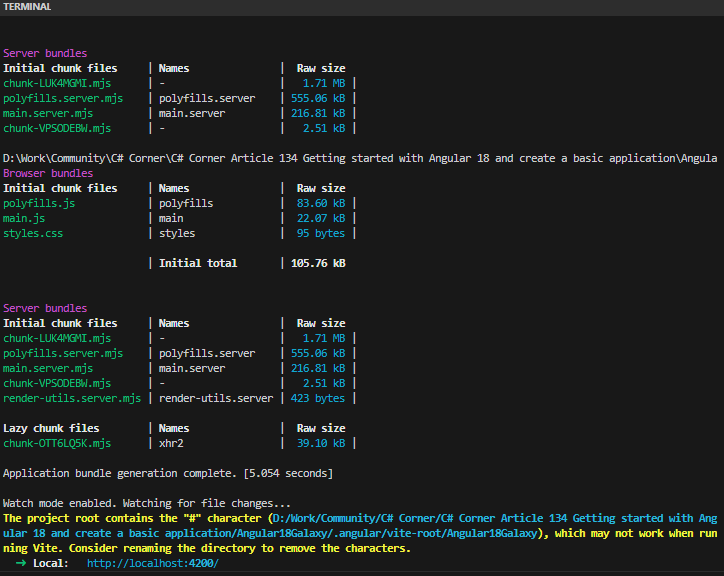Image resolution: width=724 pixels, height=576 pixels.
Task: Click the Application bundle generation complete line
Action: click(168, 473)
